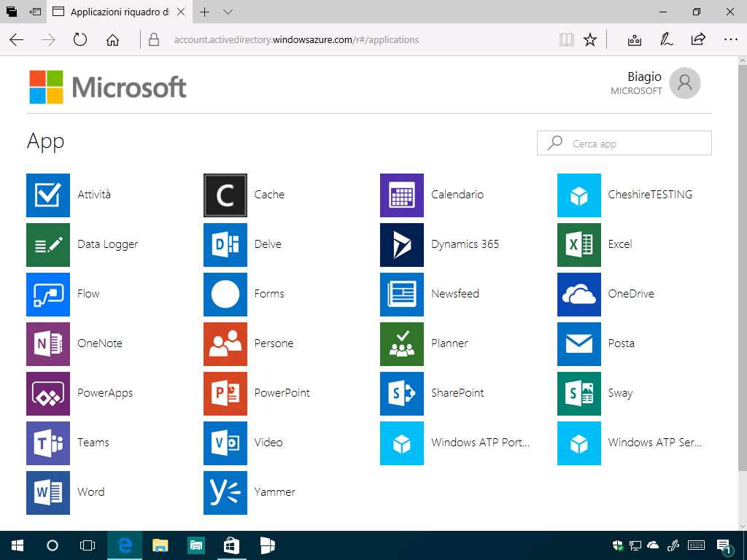Click the Biagio profile avatar
Image resolution: width=747 pixels, height=560 pixels.
(x=684, y=83)
